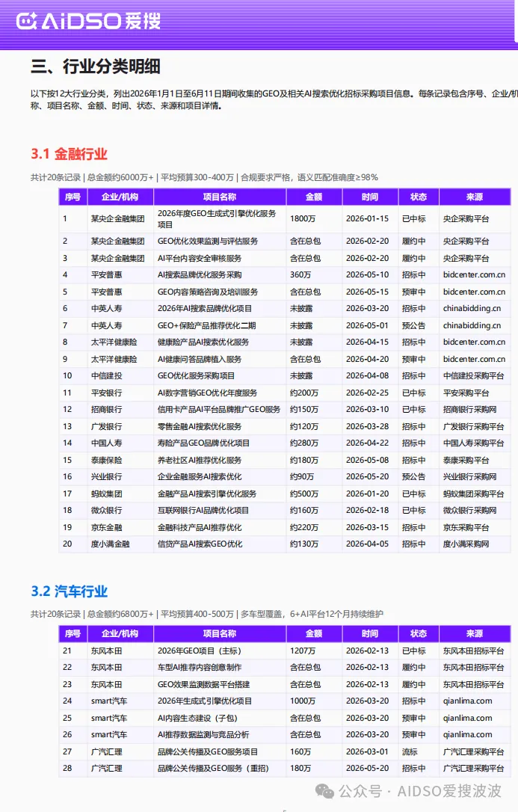This screenshot has width=518, height=812.
Task: Click the 3.2 汽车行业 section title
Action: pos(70,591)
